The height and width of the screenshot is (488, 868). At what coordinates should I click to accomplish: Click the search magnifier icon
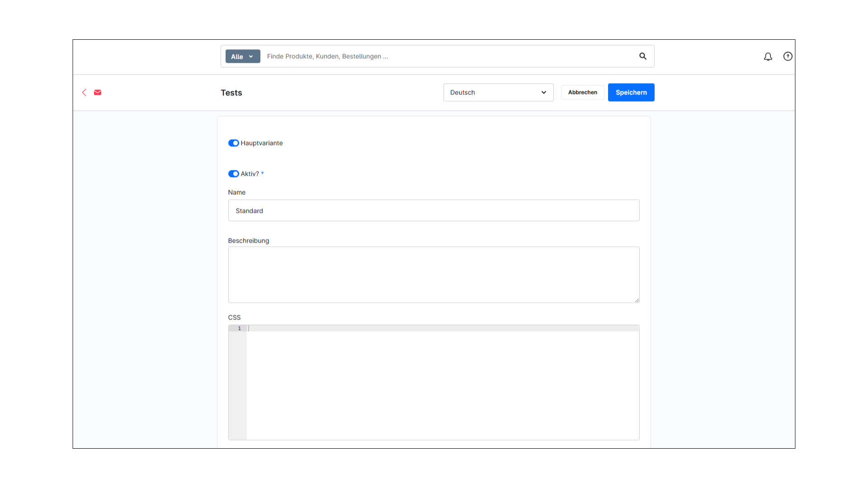[643, 56]
